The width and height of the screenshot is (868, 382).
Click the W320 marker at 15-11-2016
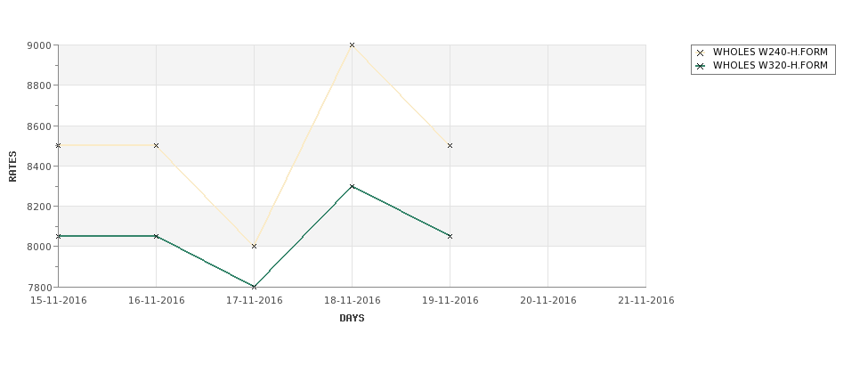pos(58,236)
